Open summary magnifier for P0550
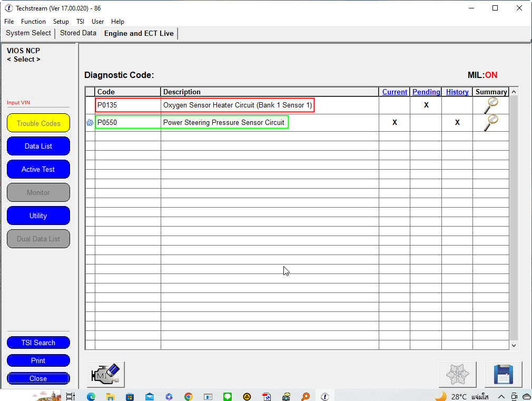 click(490, 123)
